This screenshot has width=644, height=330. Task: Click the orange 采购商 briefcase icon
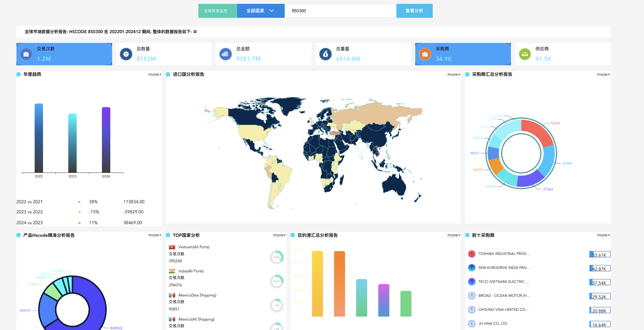(425, 54)
